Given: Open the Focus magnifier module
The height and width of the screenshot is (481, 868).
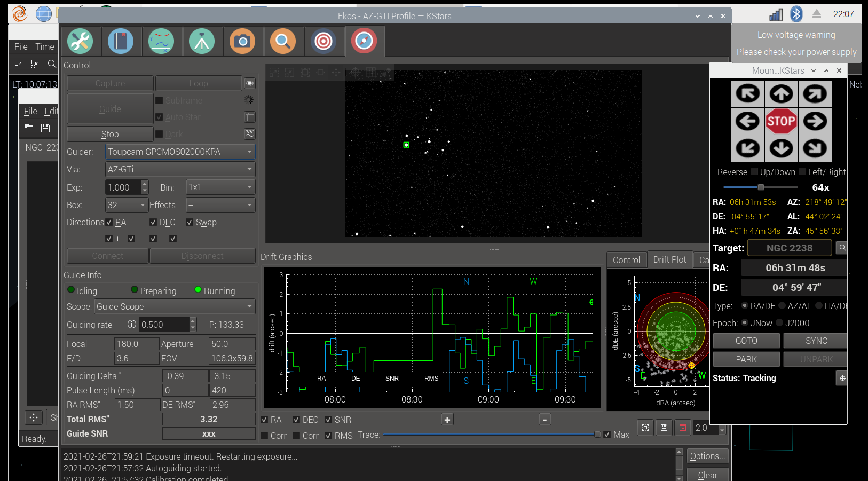Looking at the screenshot, I should 283,41.
